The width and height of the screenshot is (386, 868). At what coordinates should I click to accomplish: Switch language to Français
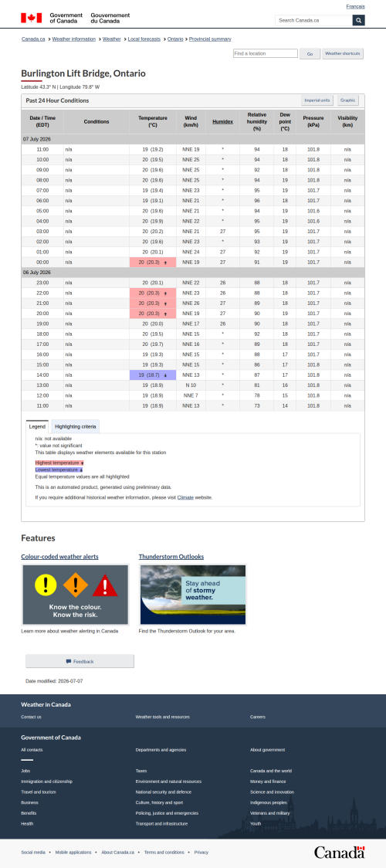(x=356, y=6)
